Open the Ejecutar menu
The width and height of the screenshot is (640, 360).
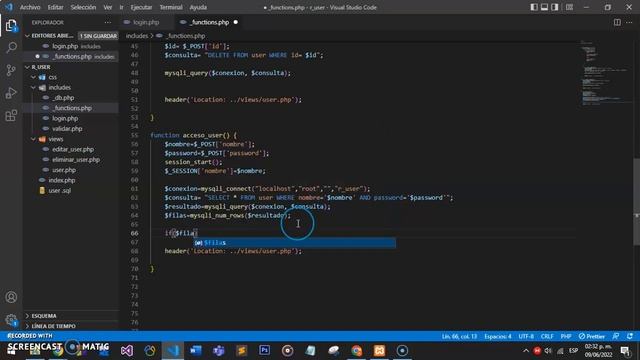[141, 7]
